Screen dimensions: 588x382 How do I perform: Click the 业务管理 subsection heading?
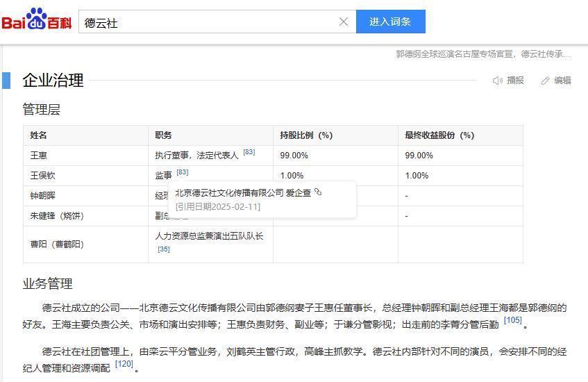(x=47, y=284)
